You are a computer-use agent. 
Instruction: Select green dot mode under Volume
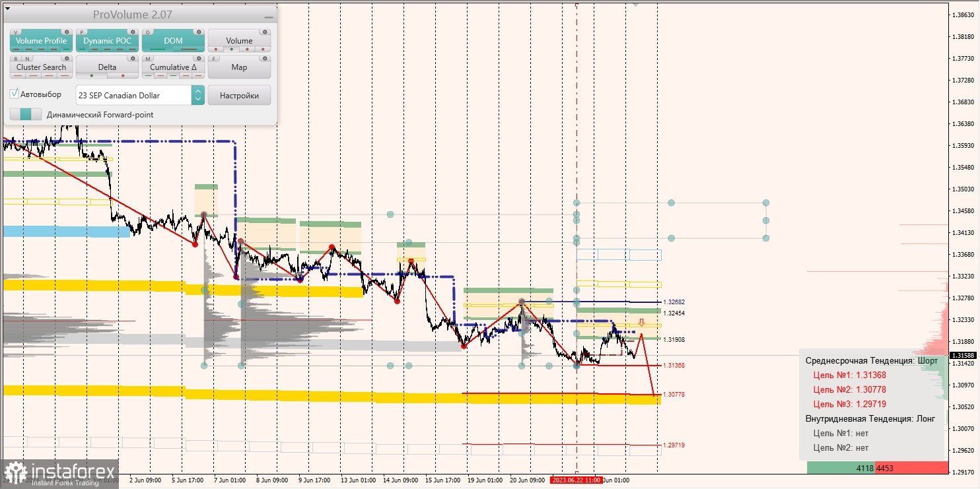(230, 49)
